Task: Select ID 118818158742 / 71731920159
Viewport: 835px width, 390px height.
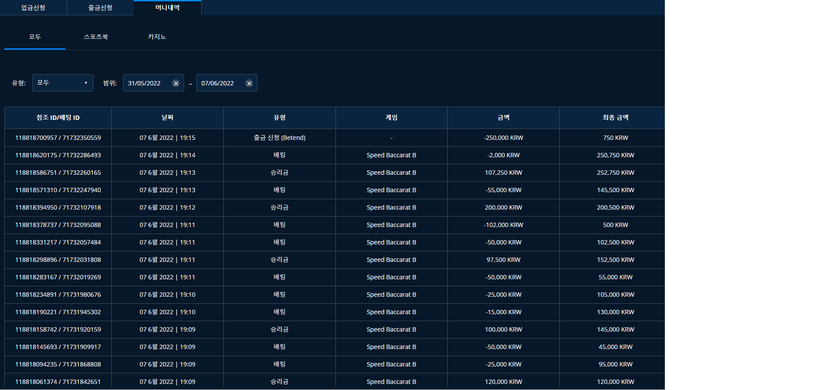Action: (58, 330)
